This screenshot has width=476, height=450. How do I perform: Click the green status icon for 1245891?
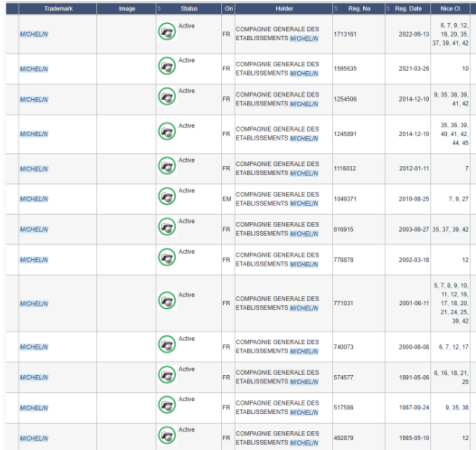click(x=167, y=131)
